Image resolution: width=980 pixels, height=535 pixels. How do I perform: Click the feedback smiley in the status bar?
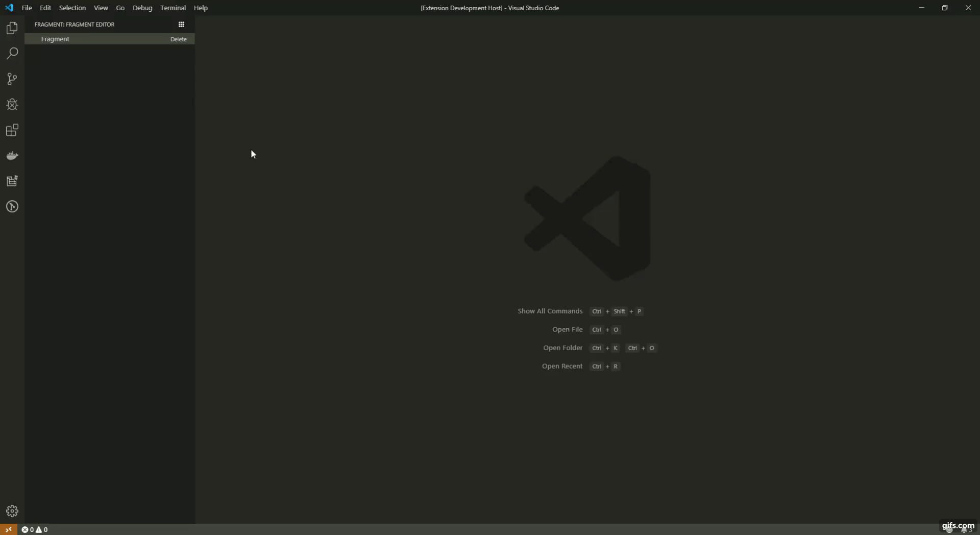click(x=949, y=530)
